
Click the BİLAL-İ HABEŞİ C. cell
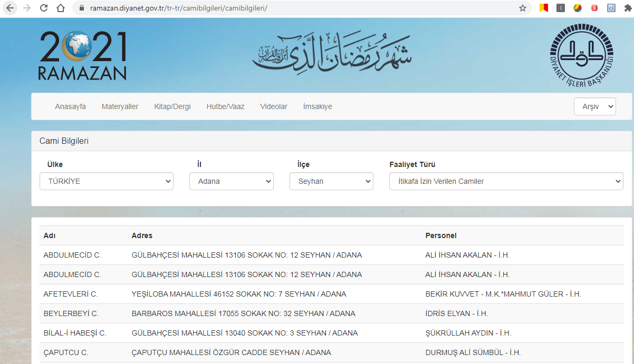click(75, 333)
